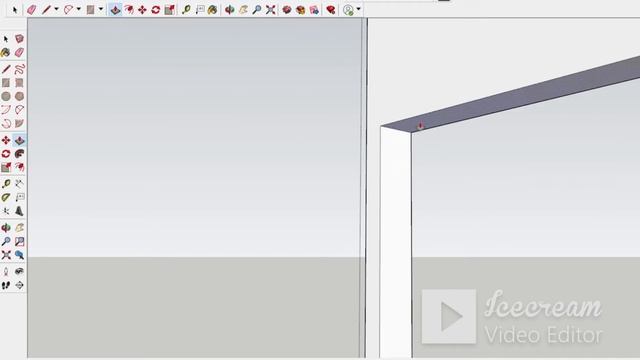Screen dimensions: 640x360
Task: Choose the Arc tool in Getting Started toolbar
Action: tap(68, 9)
